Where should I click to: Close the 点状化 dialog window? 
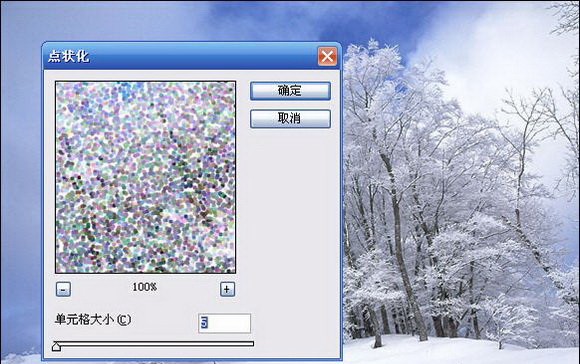(x=327, y=57)
